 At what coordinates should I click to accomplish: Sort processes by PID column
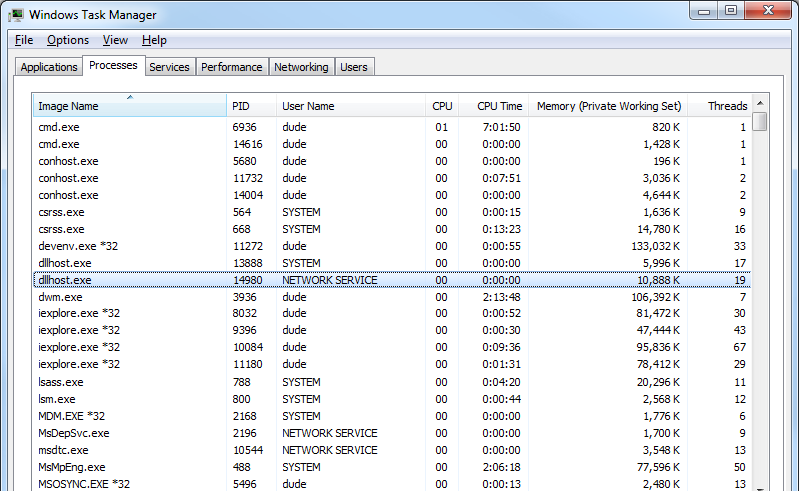[251, 106]
